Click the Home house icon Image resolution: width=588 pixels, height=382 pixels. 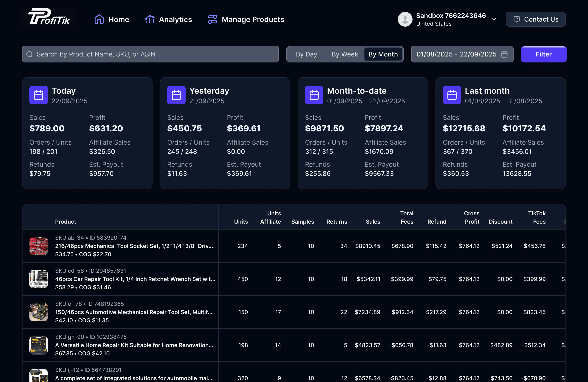click(99, 19)
